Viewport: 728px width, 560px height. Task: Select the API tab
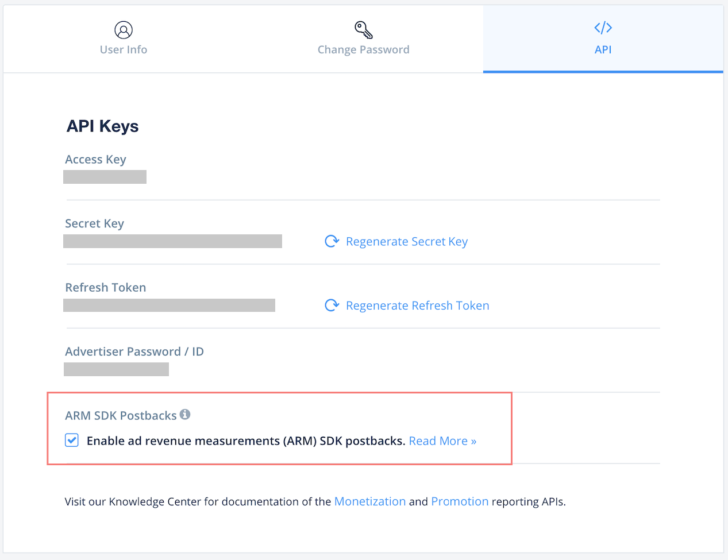603,39
